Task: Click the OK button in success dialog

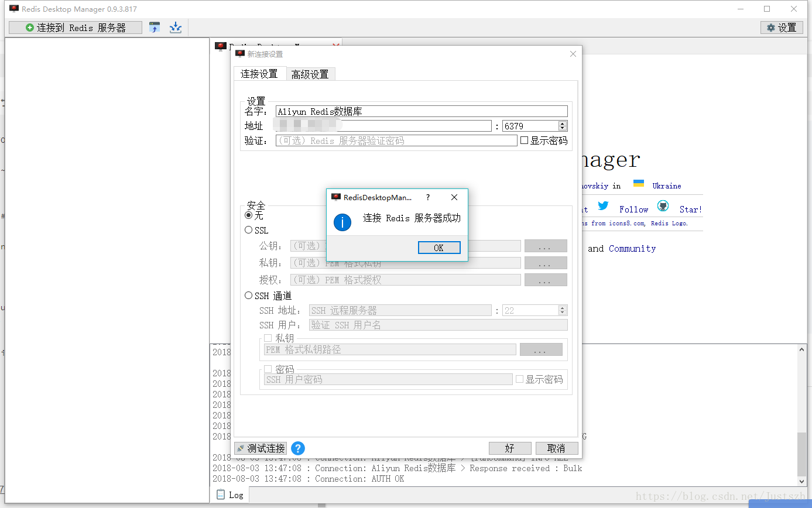Action: 439,248
